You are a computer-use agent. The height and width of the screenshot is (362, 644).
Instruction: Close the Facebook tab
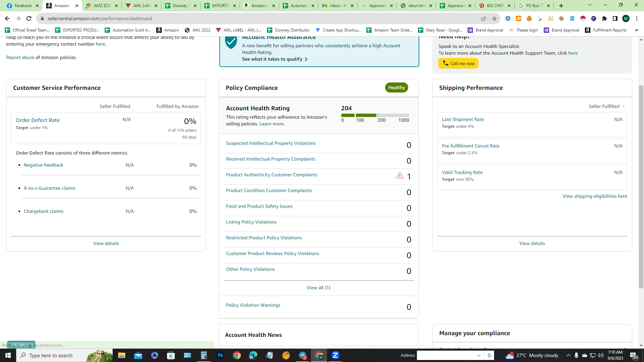click(x=37, y=6)
